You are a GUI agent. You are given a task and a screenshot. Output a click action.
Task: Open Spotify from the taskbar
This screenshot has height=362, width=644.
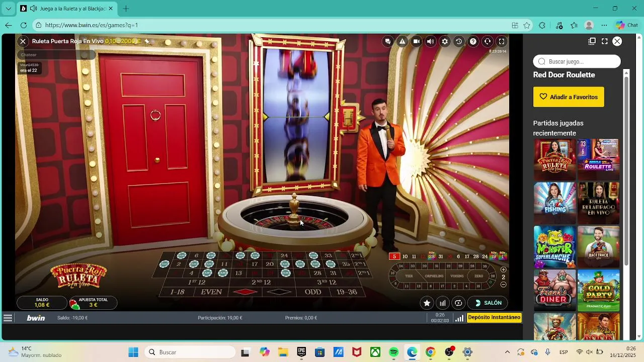click(x=394, y=352)
